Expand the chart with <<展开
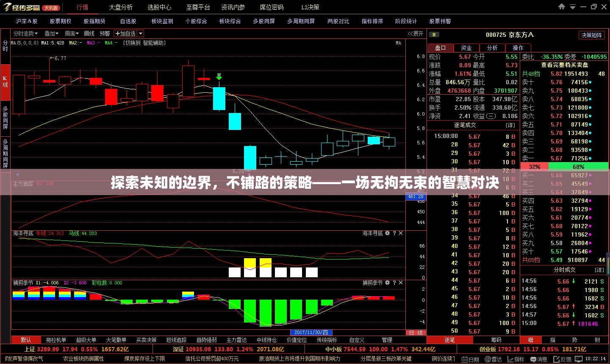610x364 pixels. 416,33
